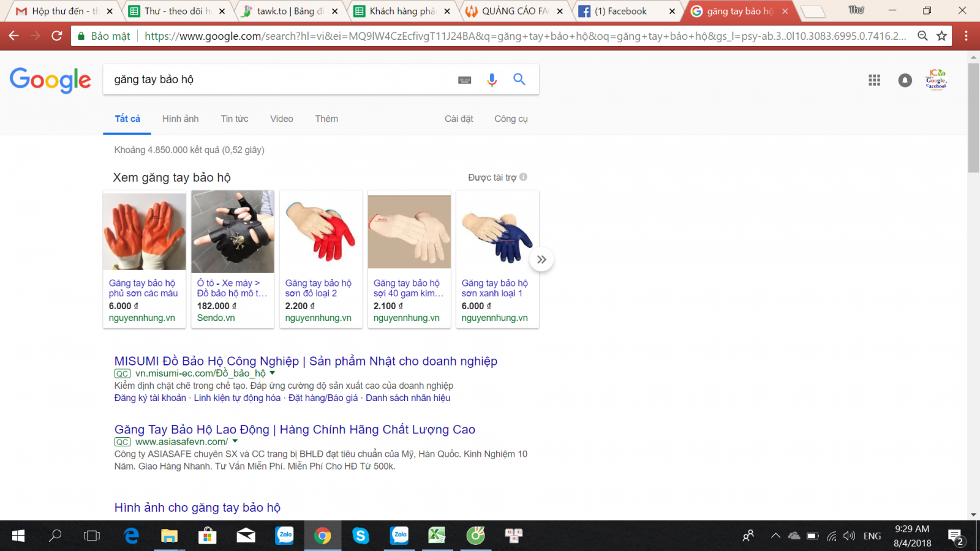The image size is (980, 551).
Task: Click the Google logo
Action: click(x=50, y=80)
